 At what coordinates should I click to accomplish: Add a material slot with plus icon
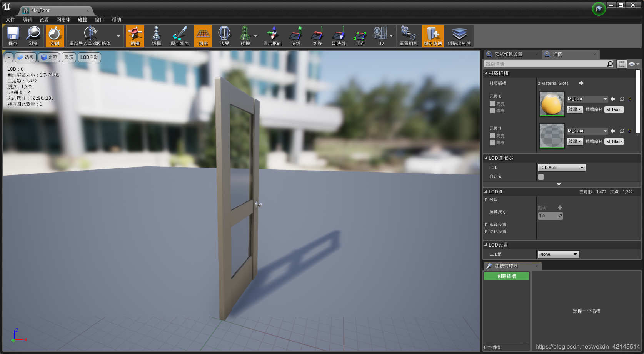click(x=581, y=83)
